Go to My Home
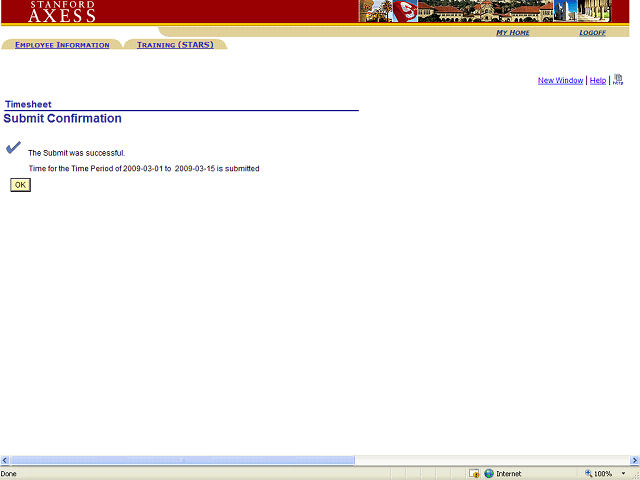This screenshot has height=480, width=640. coord(513,33)
